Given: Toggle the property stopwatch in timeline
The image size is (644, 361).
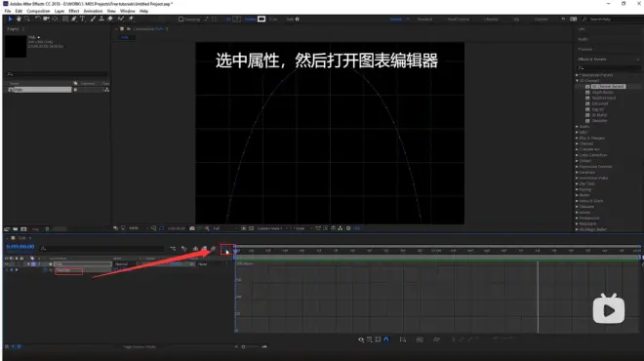Looking at the screenshot, I should tap(46, 270).
